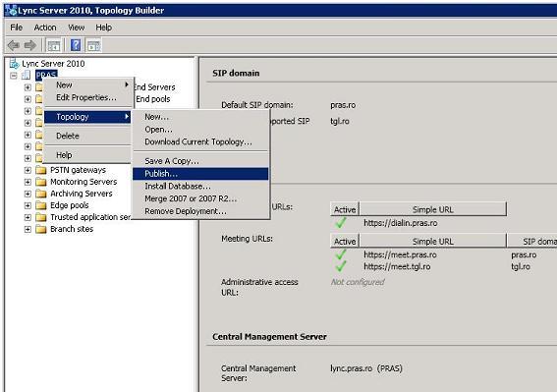557x392 pixels.
Task: Open the Action menu
Action: [45, 28]
